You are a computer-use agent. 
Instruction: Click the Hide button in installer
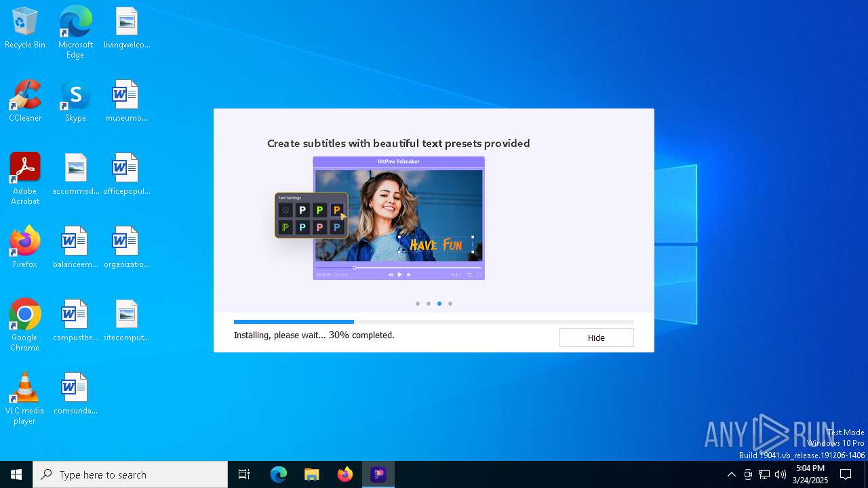click(596, 338)
